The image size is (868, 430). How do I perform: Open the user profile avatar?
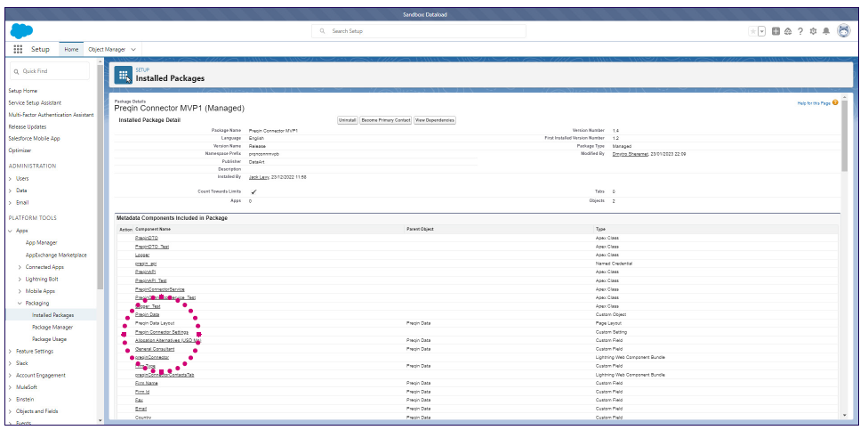(x=843, y=31)
